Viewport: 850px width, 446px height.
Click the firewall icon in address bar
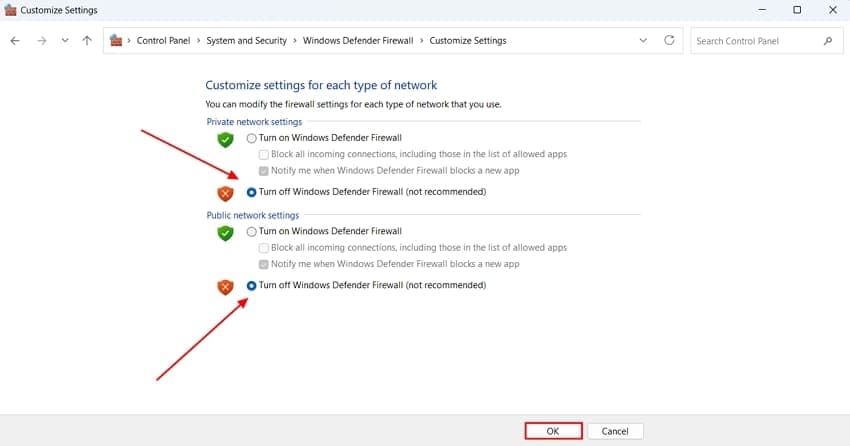(x=116, y=41)
